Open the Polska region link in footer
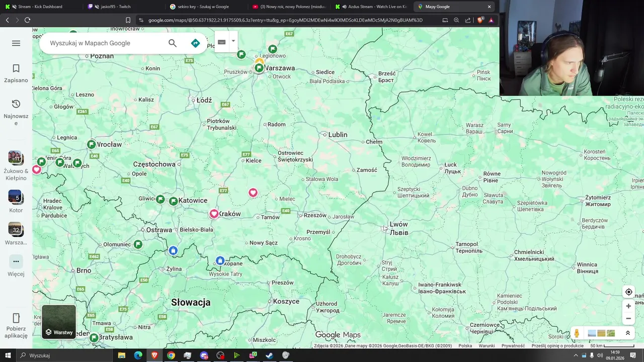Screen dimensions: 644x362 (465, 346)
